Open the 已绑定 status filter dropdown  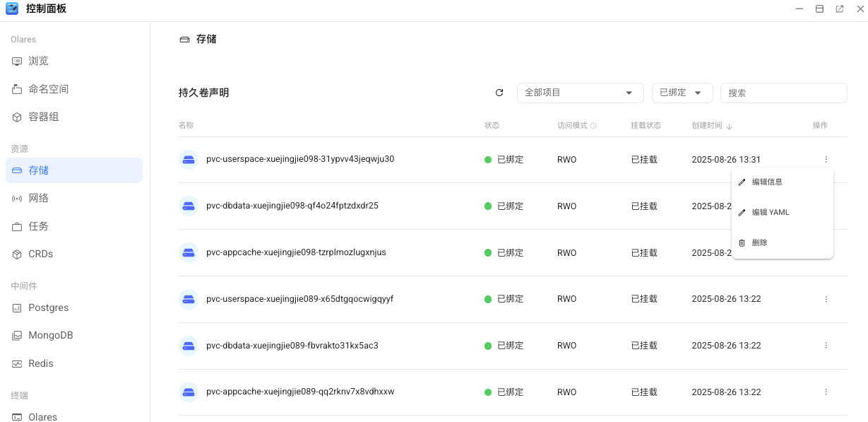682,93
